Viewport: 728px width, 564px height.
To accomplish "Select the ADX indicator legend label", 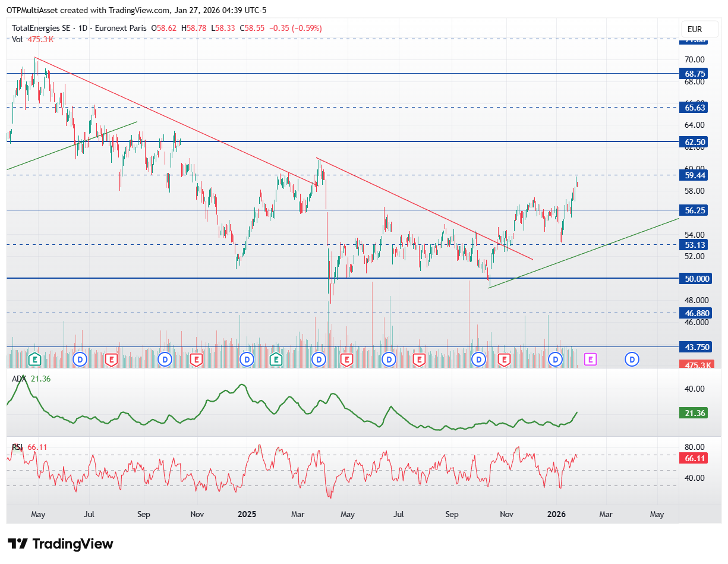I will click(18, 380).
